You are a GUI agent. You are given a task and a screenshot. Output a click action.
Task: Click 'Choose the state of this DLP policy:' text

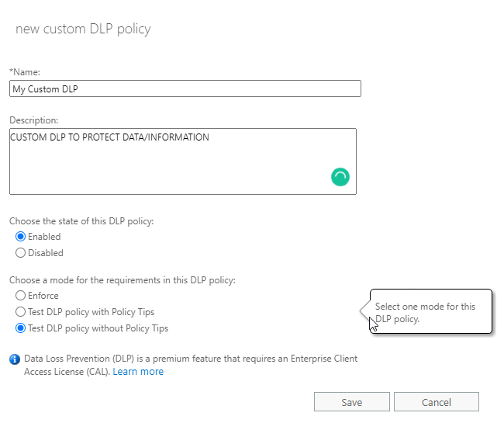[81, 221]
